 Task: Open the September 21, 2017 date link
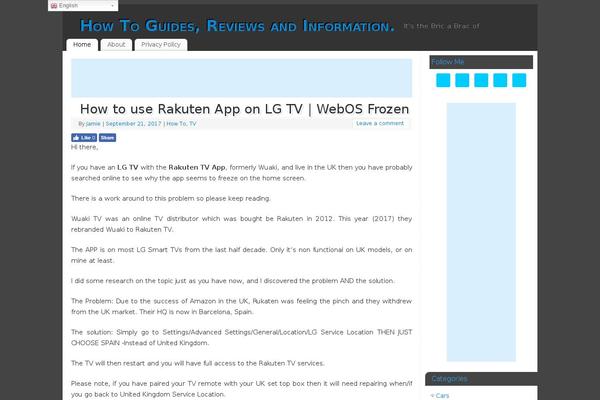tap(134, 124)
